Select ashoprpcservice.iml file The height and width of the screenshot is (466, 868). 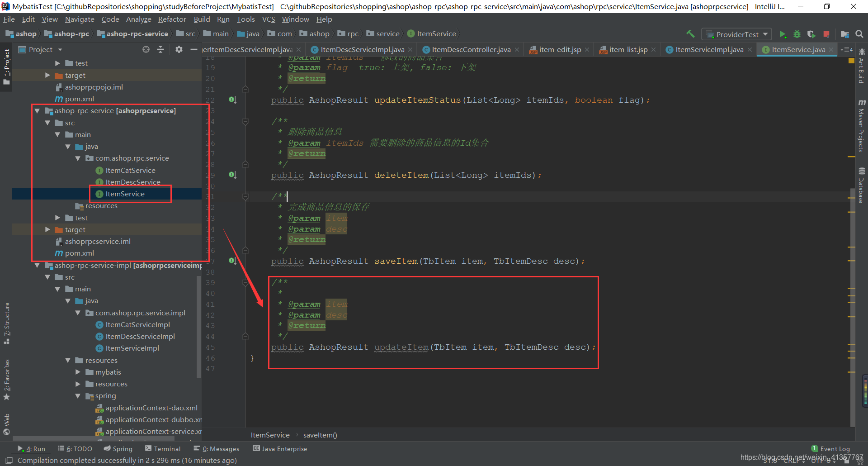98,242
